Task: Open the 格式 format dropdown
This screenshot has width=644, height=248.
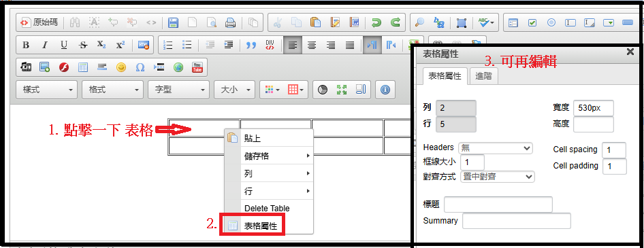Action: click(x=112, y=90)
